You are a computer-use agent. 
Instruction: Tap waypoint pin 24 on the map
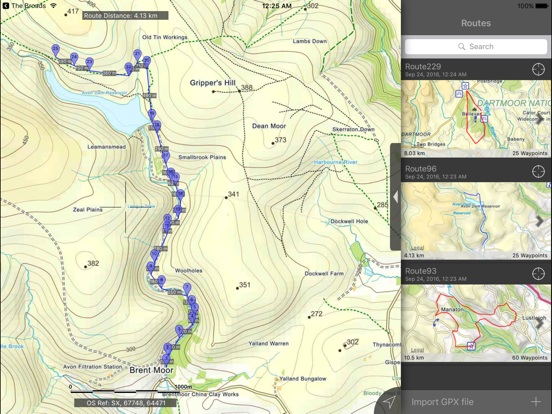pyautogui.click(x=74, y=58)
